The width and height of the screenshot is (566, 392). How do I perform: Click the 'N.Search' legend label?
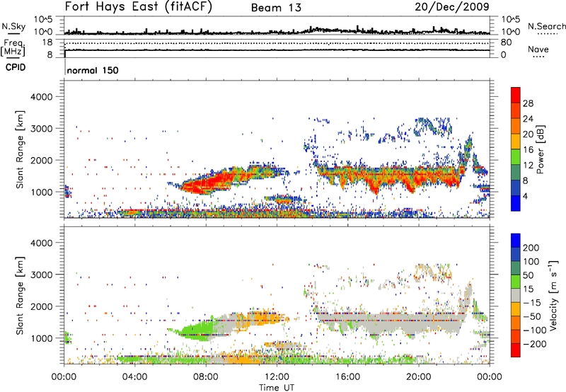(x=546, y=26)
